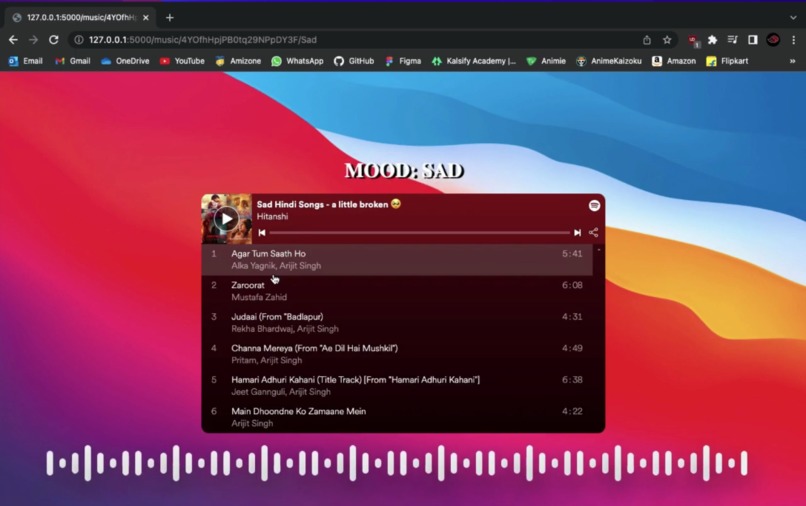The height and width of the screenshot is (506, 806).
Task: Open the GitHub bookmark
Action: coord(354,61)
